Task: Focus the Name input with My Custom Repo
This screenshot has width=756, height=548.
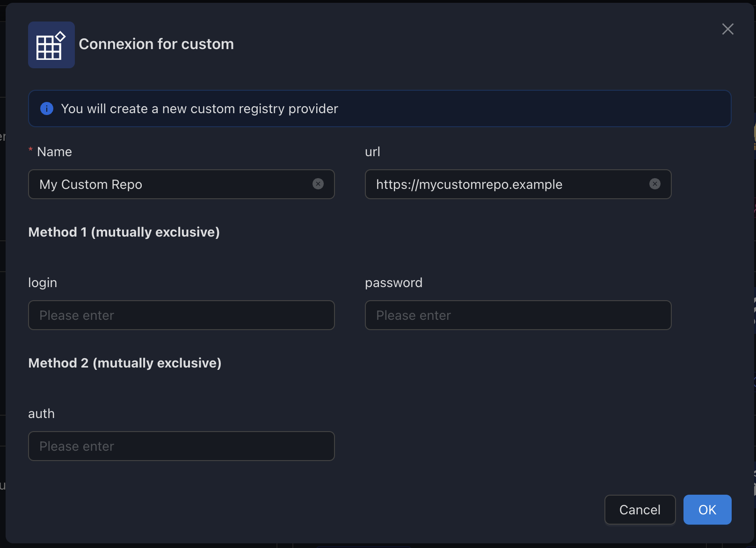Action: pyautogui.click(x=168, y=184)
